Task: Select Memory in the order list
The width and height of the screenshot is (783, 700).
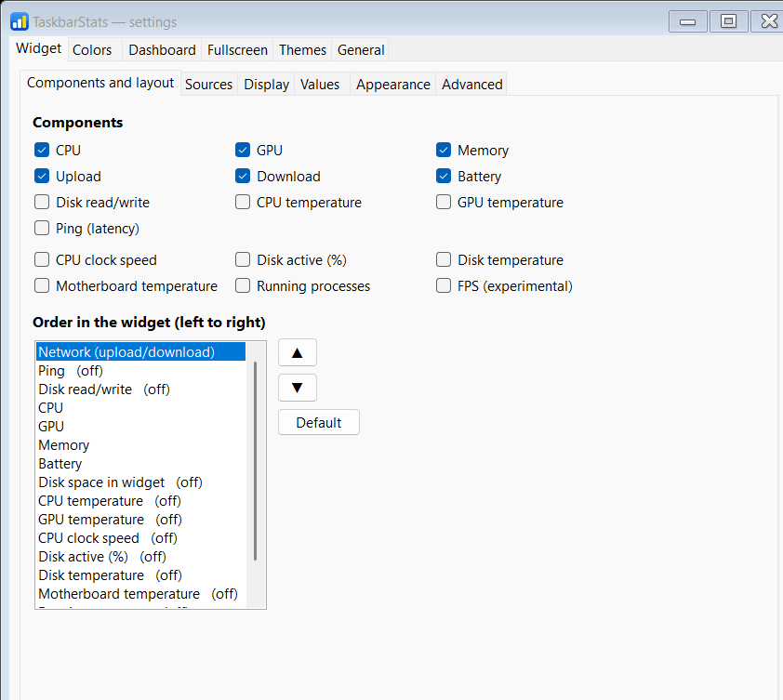Action: pos(140,445)
